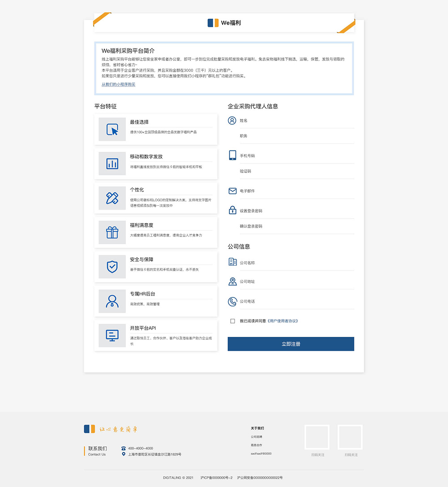Click the 姓名 input field
448x487 pixels.
(296, 121)
